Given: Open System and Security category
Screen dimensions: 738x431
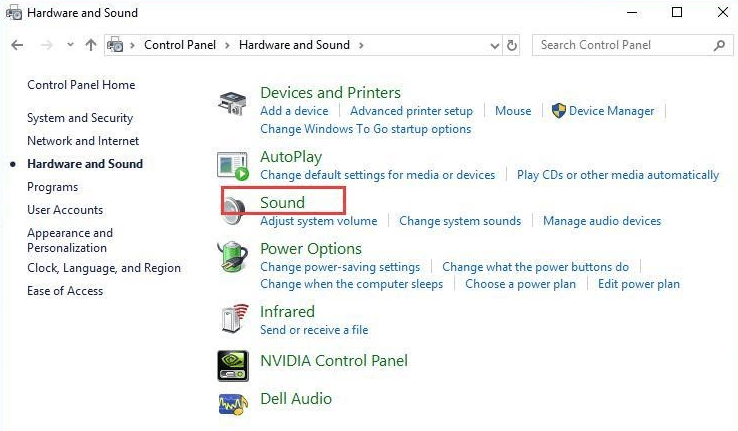Looking at the screenshot, I should (x=80, y=118).
